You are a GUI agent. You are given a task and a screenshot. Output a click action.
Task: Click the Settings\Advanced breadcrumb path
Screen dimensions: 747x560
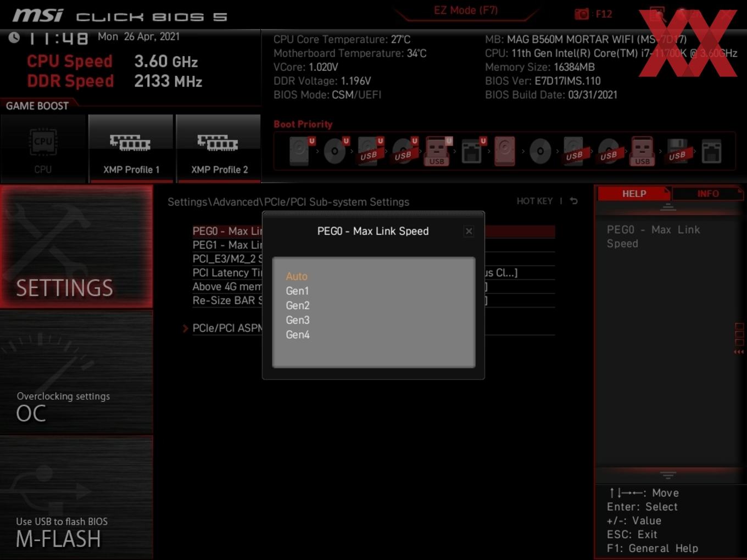point(288,202)
